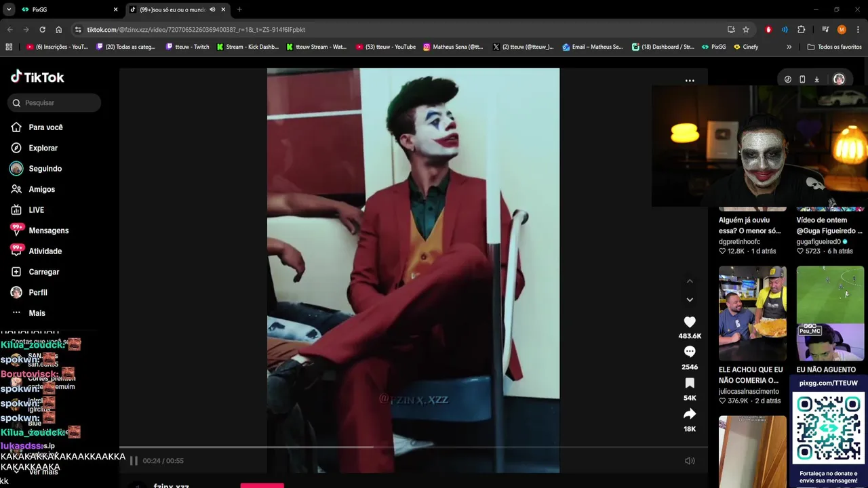This screenshot has height=488, width=868.
Task: Open the get-app phone icon in header
Action: (x=802, y=79)
